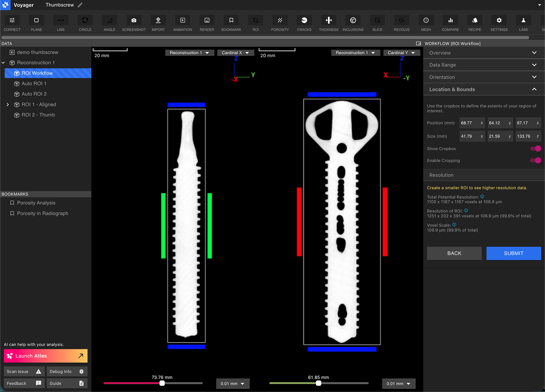Open the Settings gear tool
The height and width of the screenshot is (392, 545).
pyautogui.click(x=499, y=23)
